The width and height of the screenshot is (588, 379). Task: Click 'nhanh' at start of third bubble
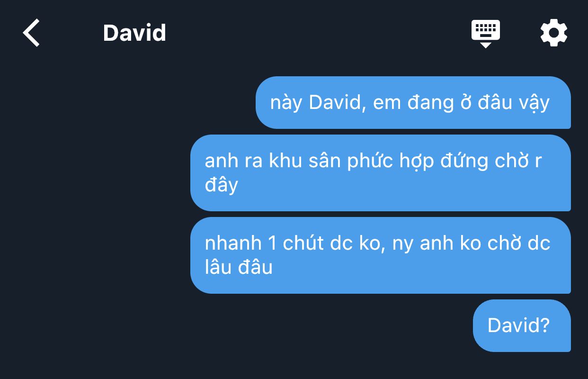click(x=233, y=244)
